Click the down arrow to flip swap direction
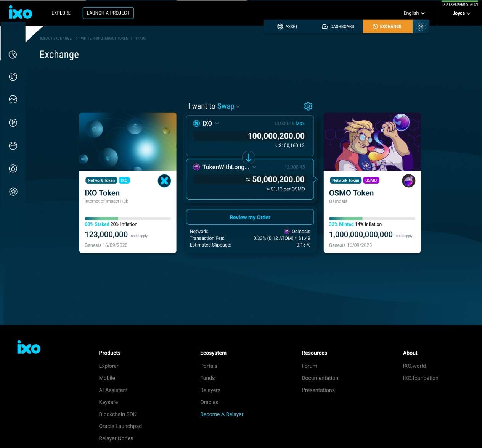This screenshot has width=482, height=448. click(x=249, y=157)
